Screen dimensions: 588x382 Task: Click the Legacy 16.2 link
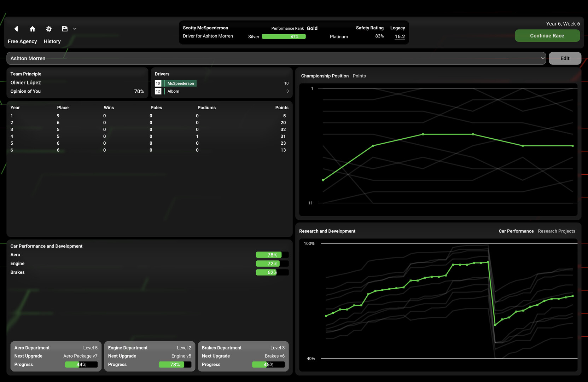[x=399, y=36]
